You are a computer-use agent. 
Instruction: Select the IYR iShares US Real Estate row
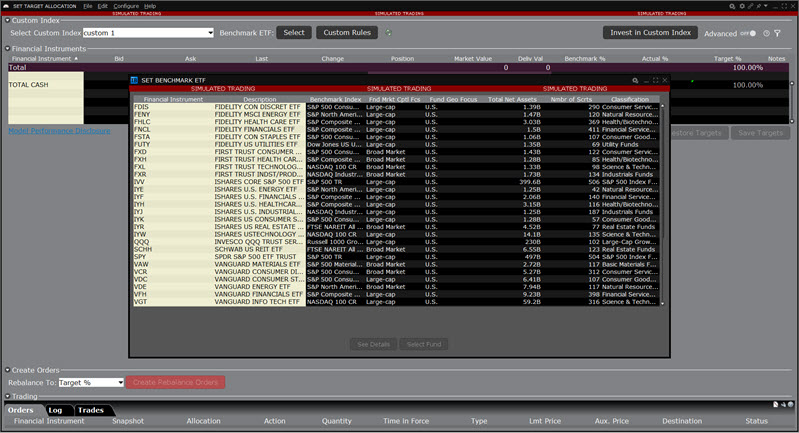396,227
